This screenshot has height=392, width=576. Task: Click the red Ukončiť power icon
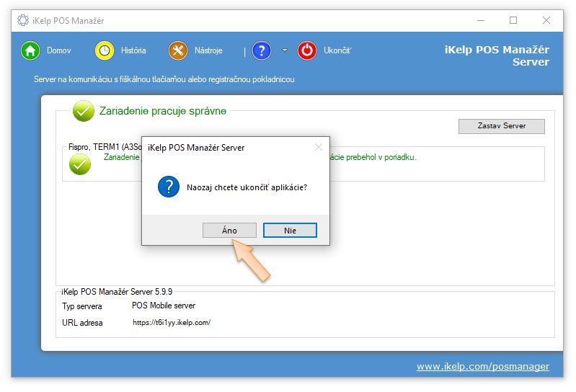[x=307, y=50]
